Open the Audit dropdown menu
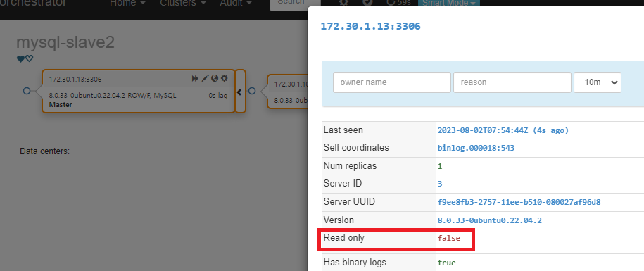Viewport: 644px width, 271px height. [x=236, y=3]
